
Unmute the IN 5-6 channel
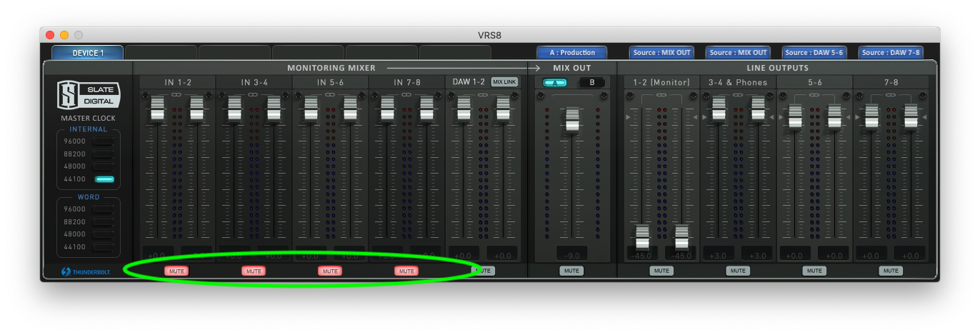click(330, 271)
